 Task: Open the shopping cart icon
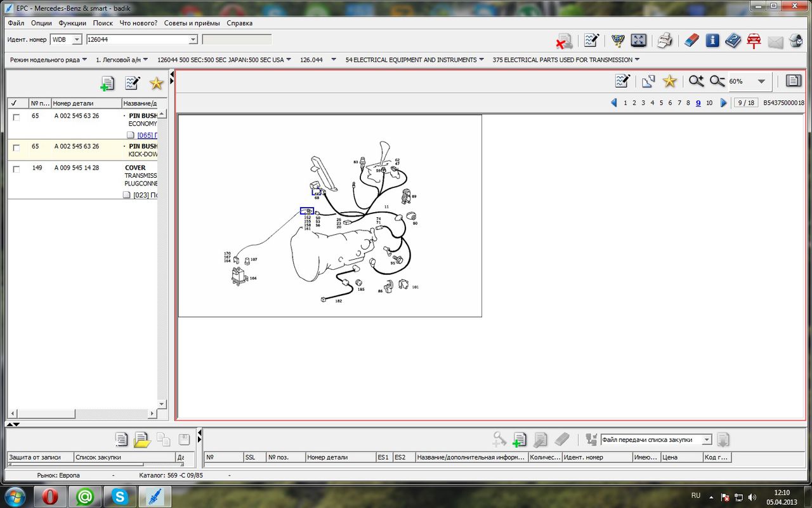pos(617,41)
